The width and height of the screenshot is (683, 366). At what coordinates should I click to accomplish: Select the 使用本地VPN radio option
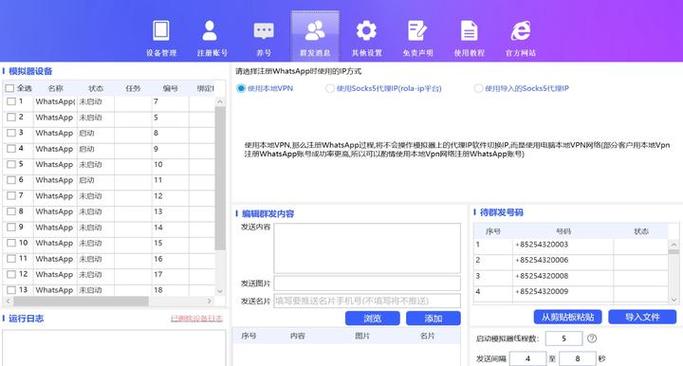[241, 88]
